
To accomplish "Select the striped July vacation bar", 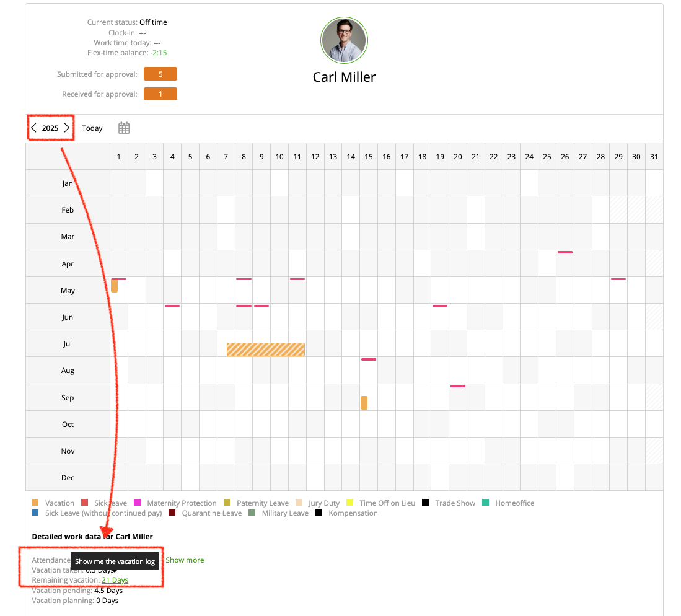I will (x=266, y=350).
